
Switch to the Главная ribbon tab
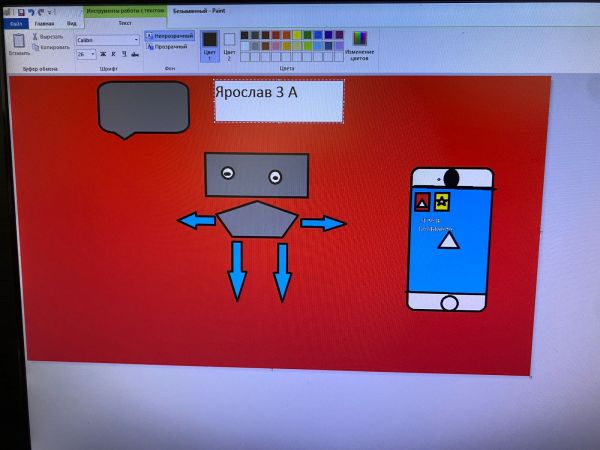(x=45, y=22)
